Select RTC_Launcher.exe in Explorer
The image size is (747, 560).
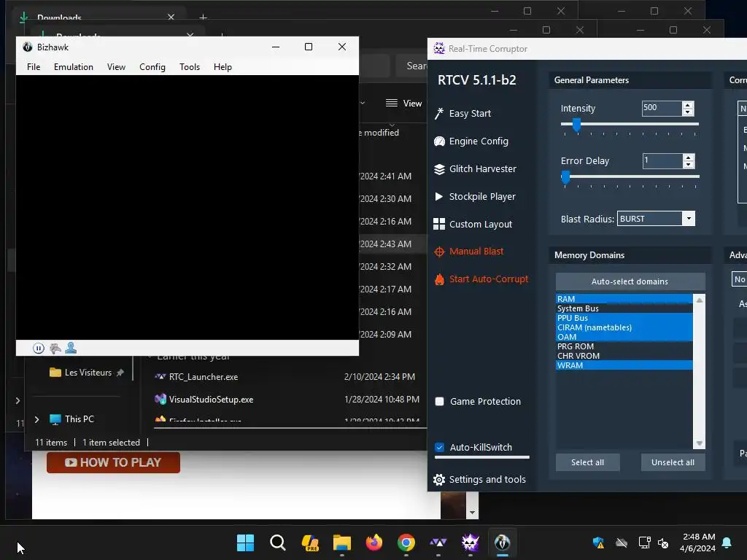click(x=204, y=377)
